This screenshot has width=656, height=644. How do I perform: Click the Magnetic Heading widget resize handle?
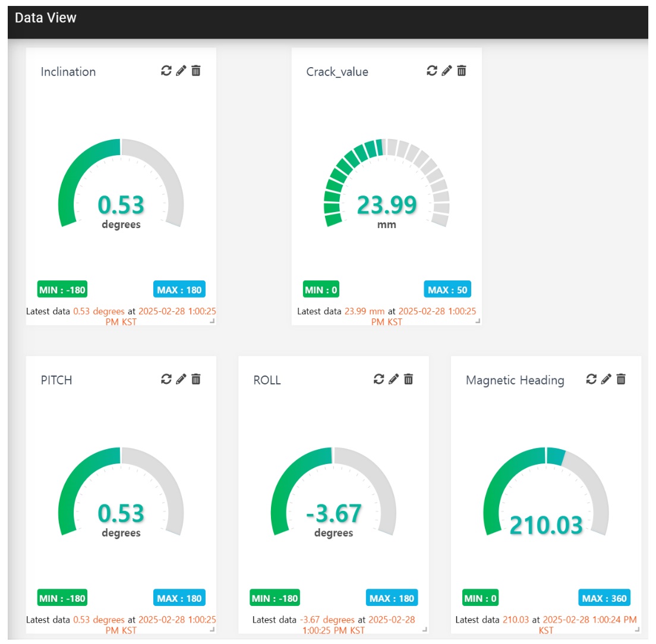coord(637,629)
